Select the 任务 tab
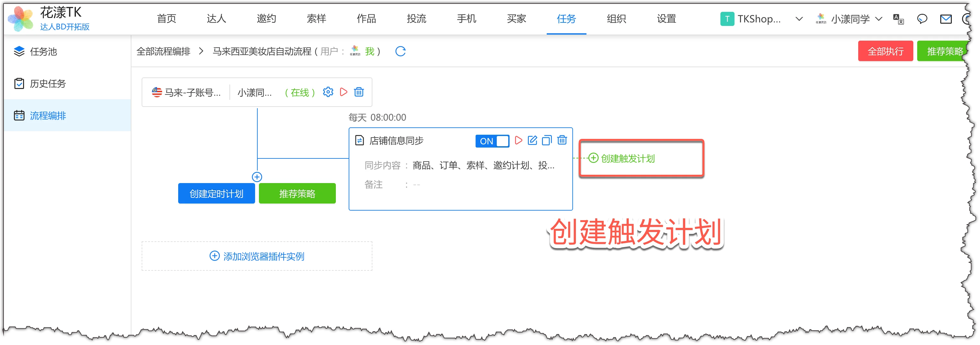 [566, 19]
